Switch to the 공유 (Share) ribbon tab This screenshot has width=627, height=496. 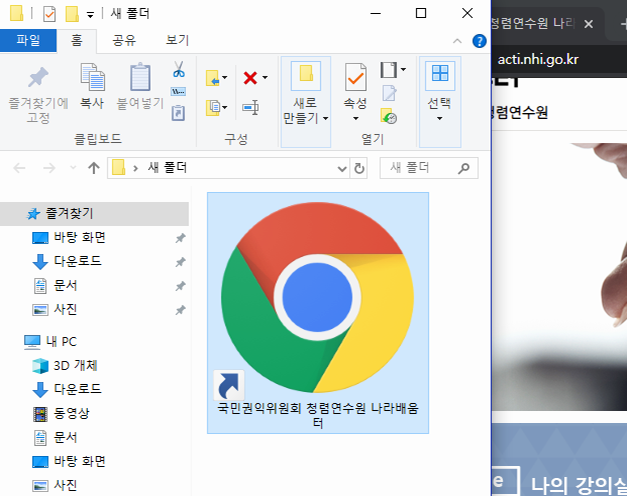tap(124, 40)
